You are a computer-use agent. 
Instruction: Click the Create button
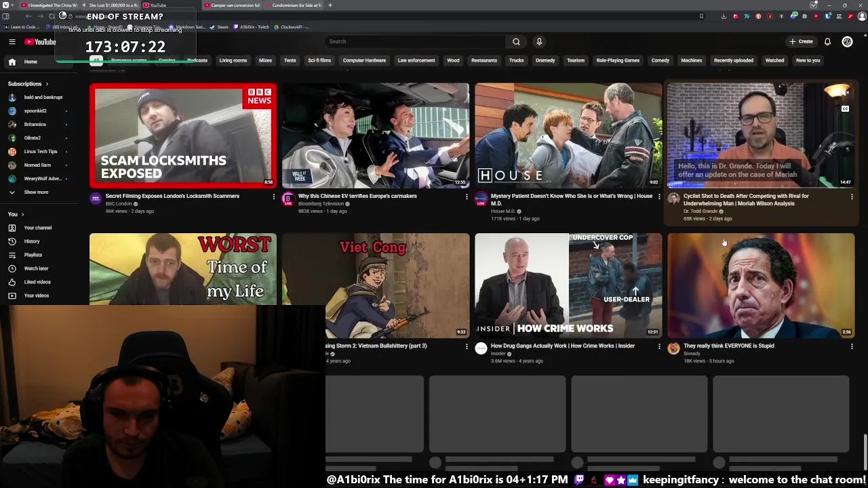pos(801,41)
